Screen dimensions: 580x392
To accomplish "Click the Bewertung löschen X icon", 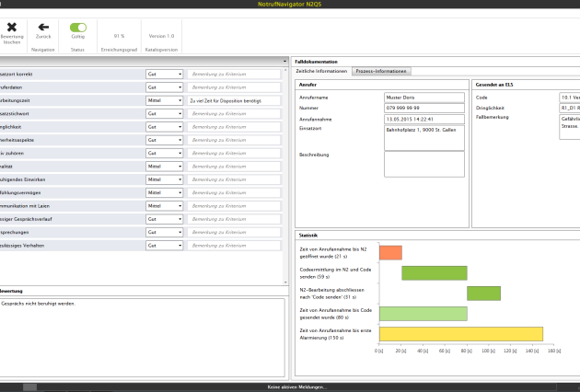I will pyautogui.click(x=12, y=27).
